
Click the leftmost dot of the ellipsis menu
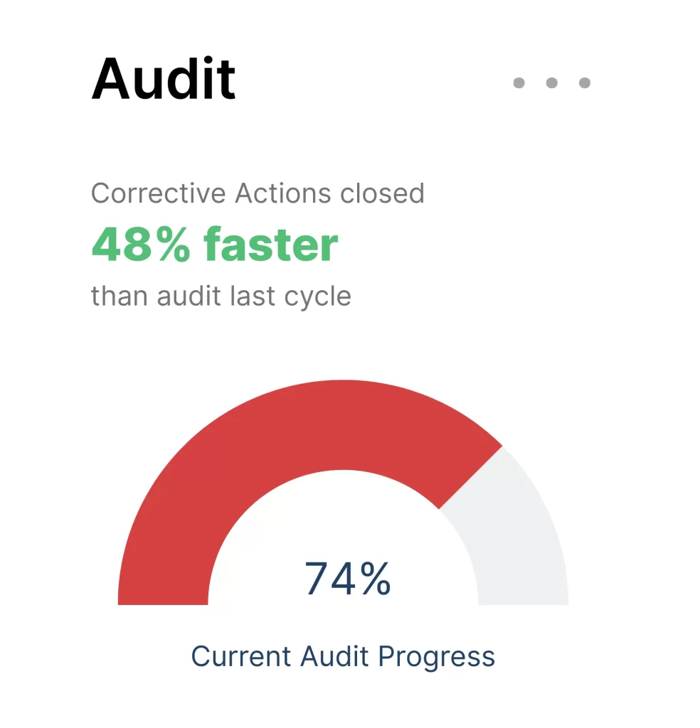(519, 82)
